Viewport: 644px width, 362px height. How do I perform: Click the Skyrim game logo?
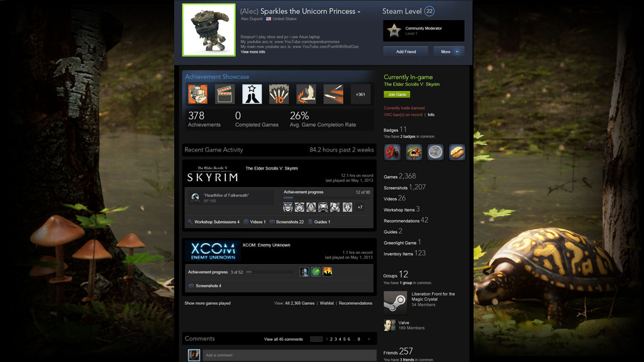coord(213,174)
